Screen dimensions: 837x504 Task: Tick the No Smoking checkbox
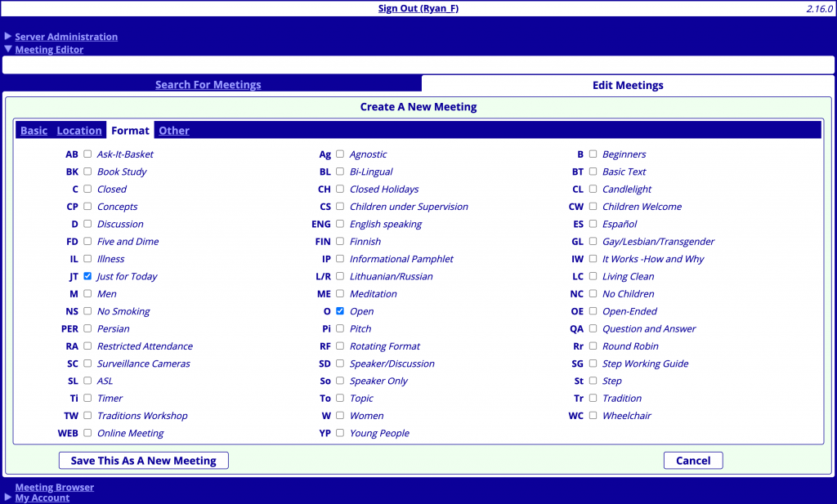pyautogui.click(x=87, y=311)
